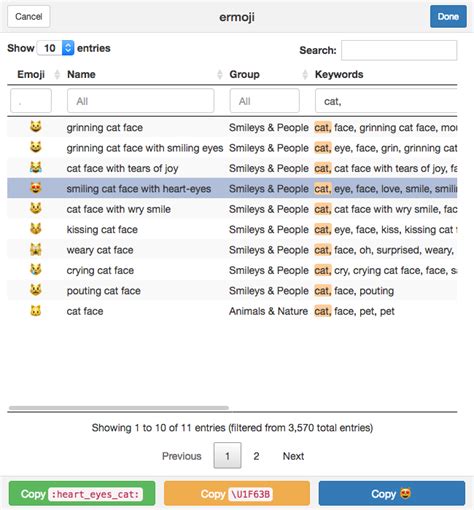This screenshot has height=510, width=474.
Task: Click the Done button
Action: [448, 16]
